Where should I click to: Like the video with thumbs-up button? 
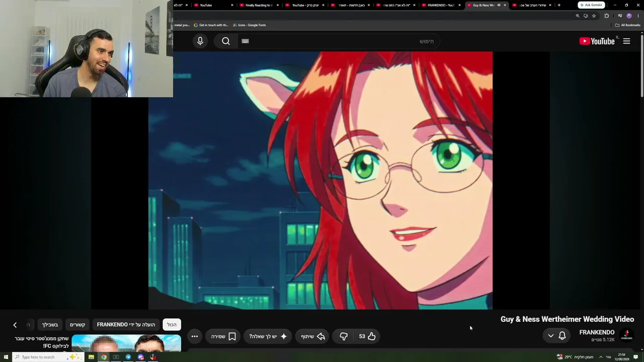[367, 336]
